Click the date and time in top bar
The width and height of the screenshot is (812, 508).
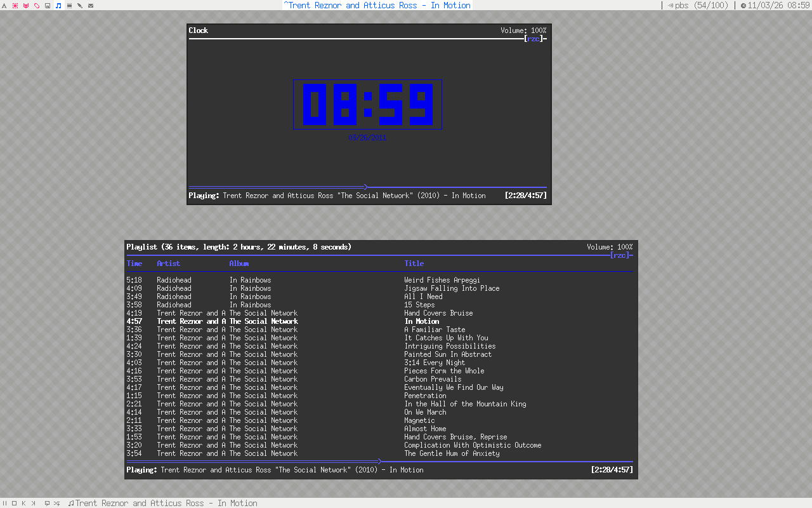(778, 5)
